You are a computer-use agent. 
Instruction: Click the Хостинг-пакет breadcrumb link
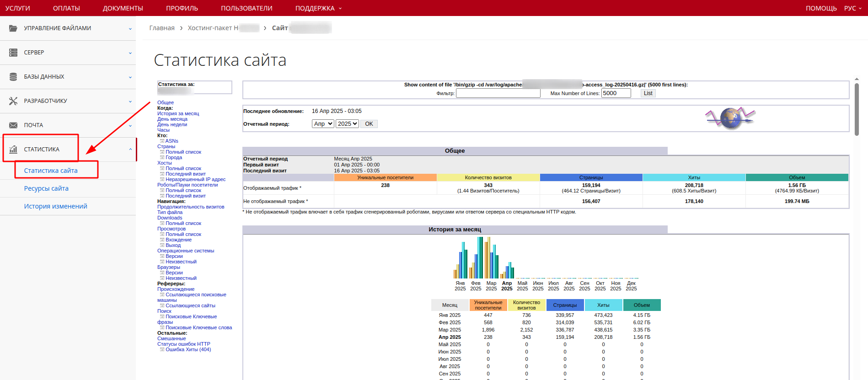click(213, 28)
